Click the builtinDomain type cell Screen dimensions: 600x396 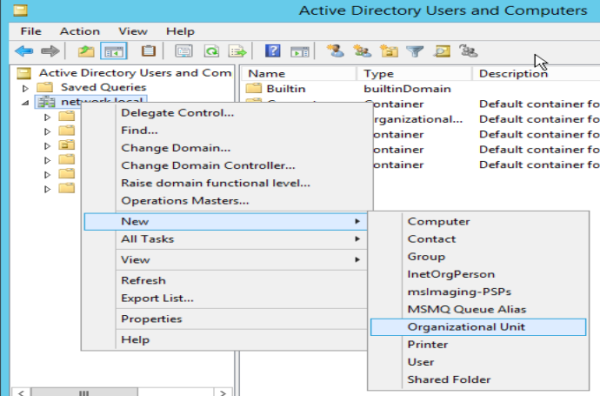pos(407,89)
